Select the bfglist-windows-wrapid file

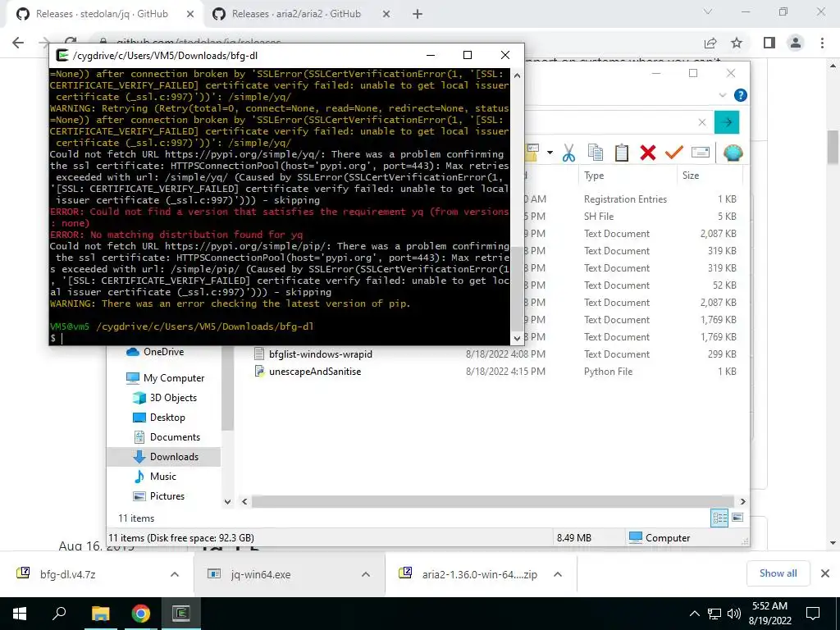pyautogui.click(x=321, y=354)
